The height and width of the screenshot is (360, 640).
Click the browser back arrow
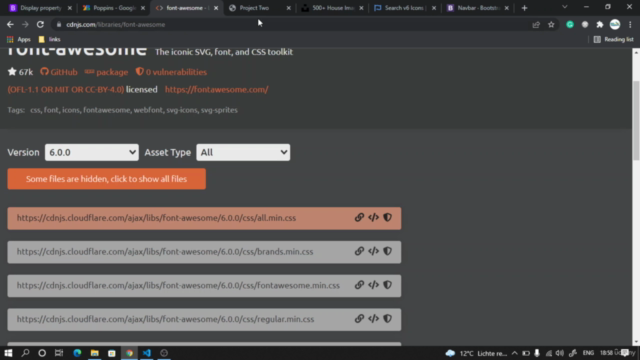pyautogui.click(x=10, y=24)
